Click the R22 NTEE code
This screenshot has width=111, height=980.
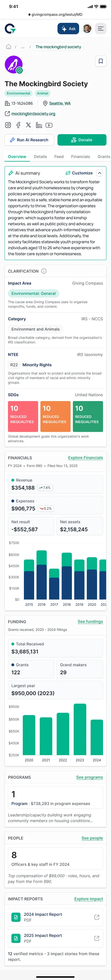14,365
